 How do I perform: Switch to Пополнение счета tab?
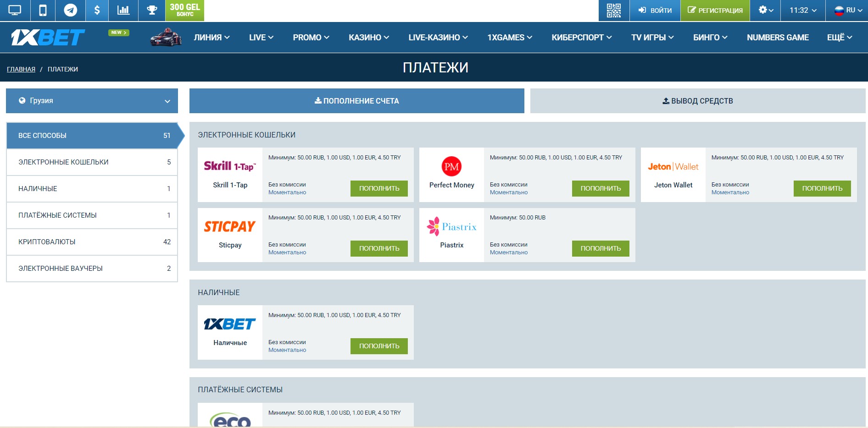(x=357, y=101)
